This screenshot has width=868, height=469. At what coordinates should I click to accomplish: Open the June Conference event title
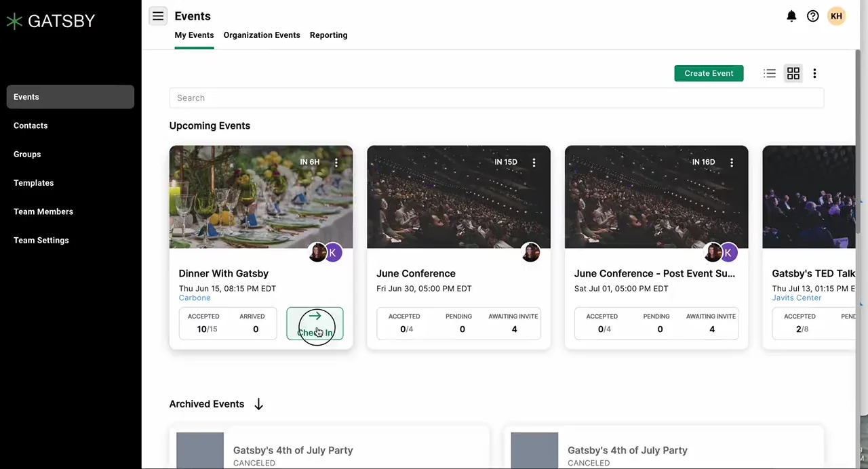point(416,273)
